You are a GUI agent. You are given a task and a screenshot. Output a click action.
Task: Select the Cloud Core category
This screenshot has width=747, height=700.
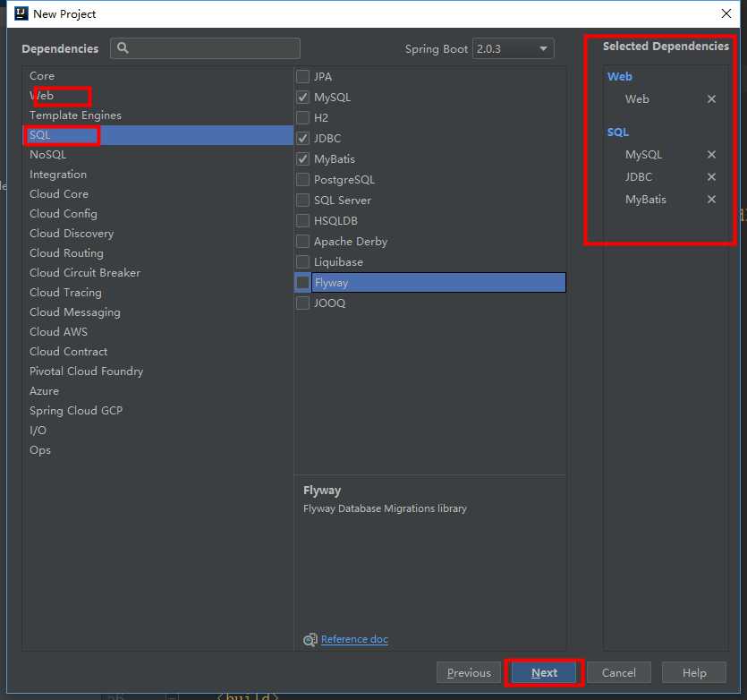158,194
